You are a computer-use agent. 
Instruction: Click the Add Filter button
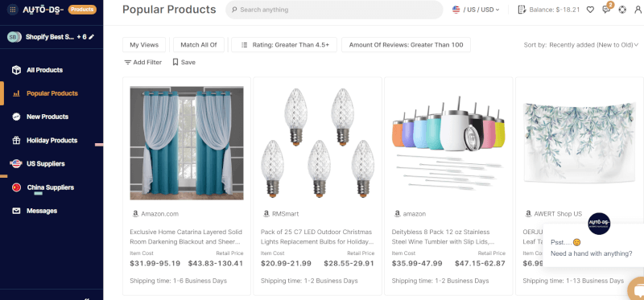(x=143, y=63)
